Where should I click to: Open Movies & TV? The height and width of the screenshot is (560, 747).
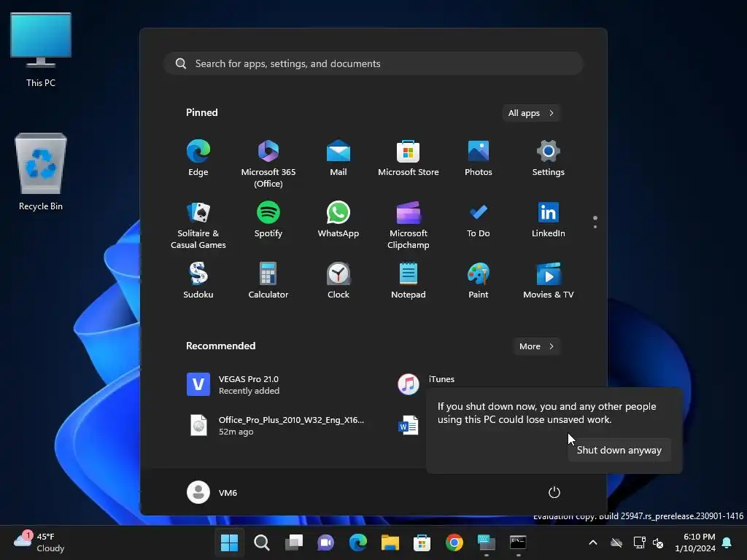(x=549, y=281)
